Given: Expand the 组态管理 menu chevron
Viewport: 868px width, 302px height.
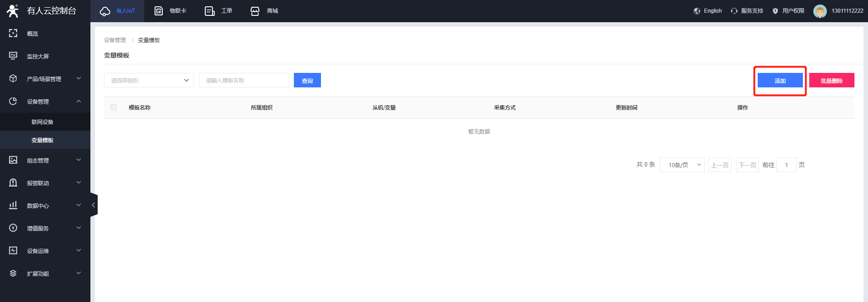Looking at the screenshot, I should 79,160.
